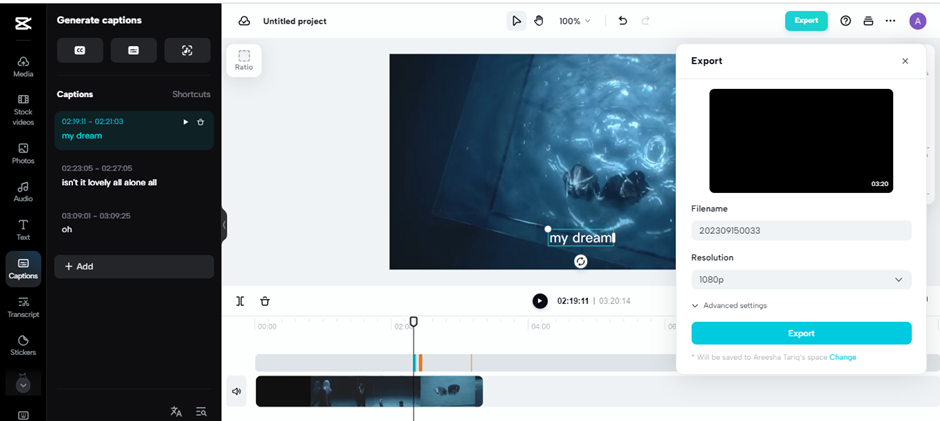Click the undo arrow
This screenshot has height=421, width=940.
[x=623, y=21]
